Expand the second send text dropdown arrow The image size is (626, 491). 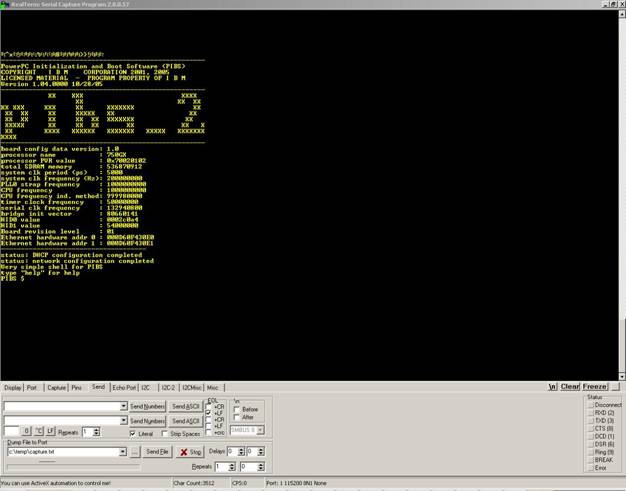(x=123, y=421)
